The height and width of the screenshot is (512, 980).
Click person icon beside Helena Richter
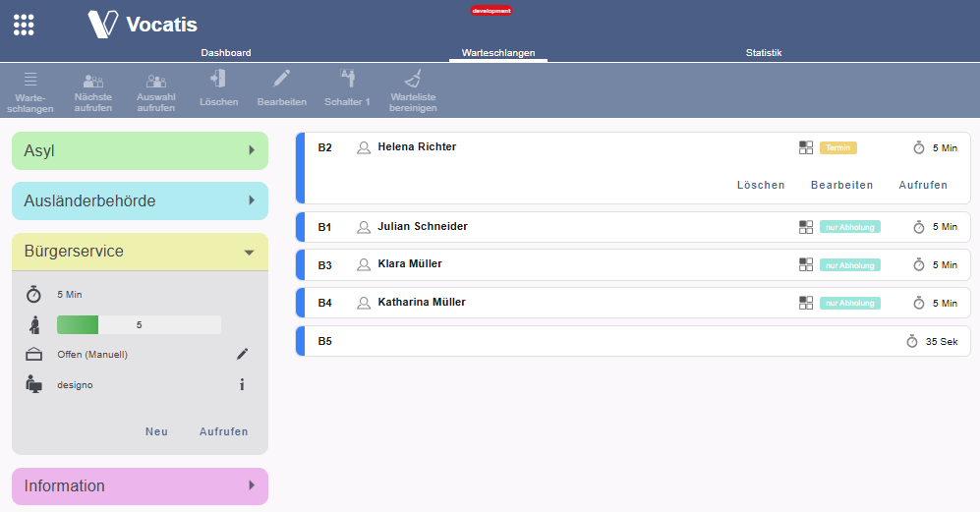363,147
